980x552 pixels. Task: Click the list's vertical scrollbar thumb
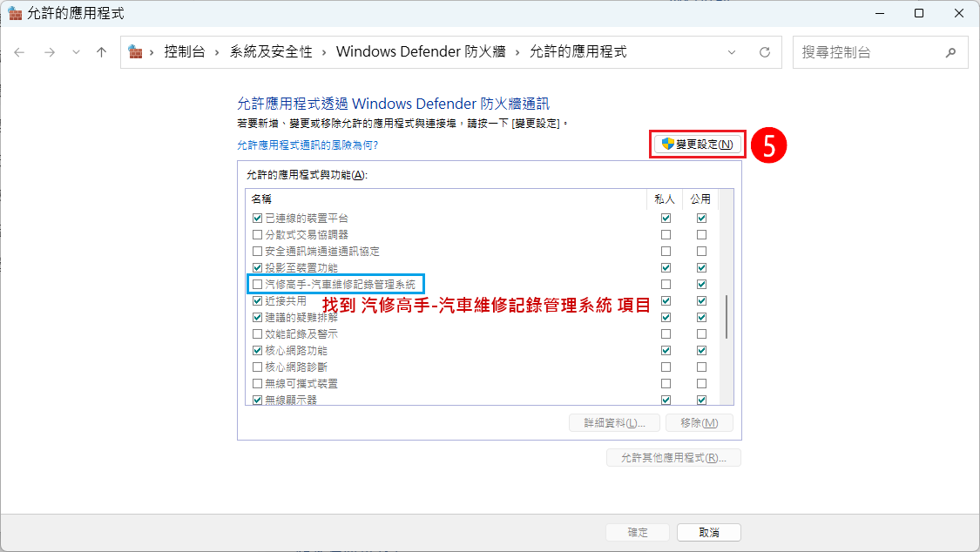click(727, 316)
